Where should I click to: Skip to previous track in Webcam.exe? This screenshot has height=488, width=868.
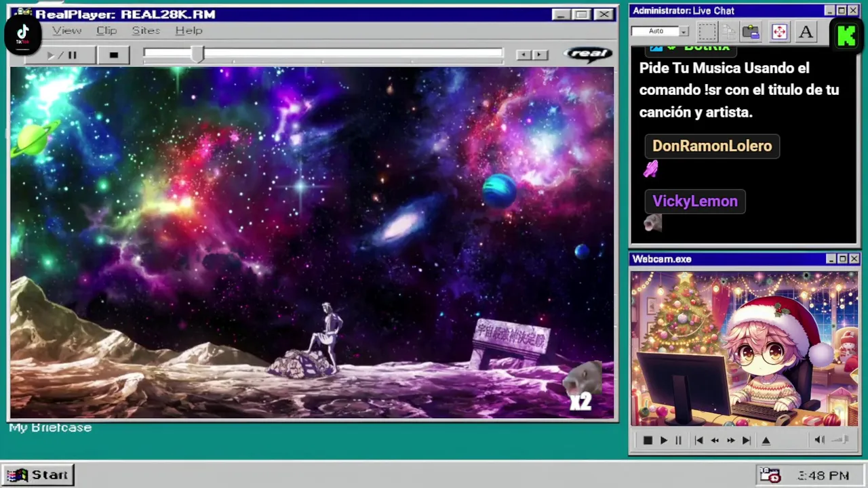[x=698, y=441]
